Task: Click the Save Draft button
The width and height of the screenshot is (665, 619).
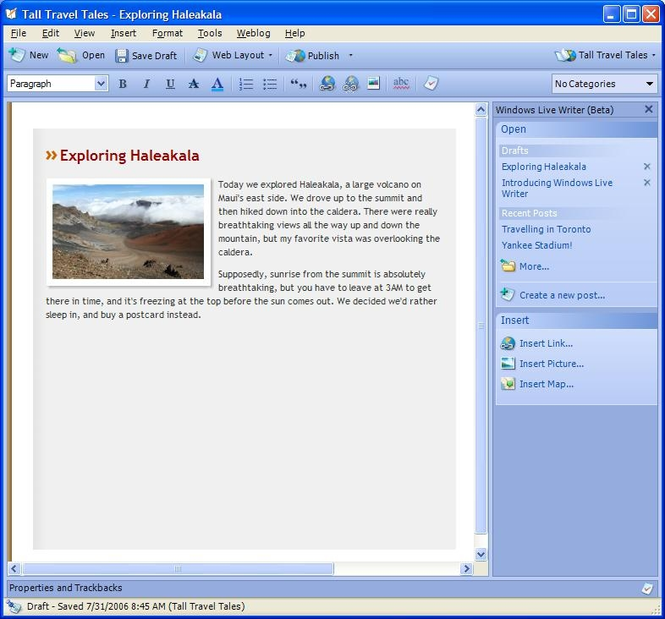Action: (x=146, y=56)
